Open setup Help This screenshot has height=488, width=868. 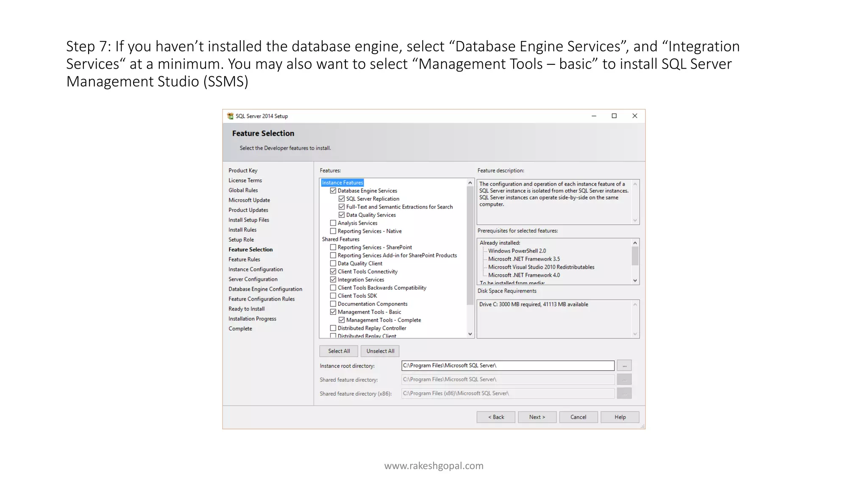[x=620, y=417]
